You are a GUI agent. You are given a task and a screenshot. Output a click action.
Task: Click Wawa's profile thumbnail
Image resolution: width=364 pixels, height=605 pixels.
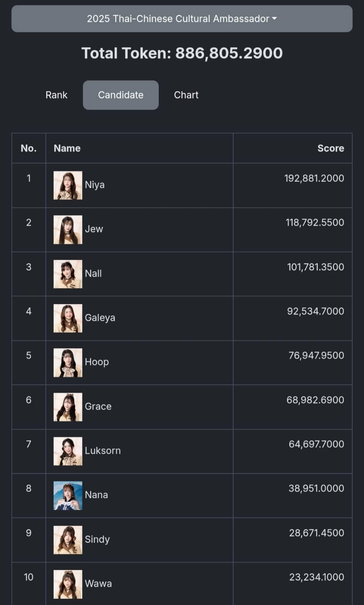pos(68,584)
